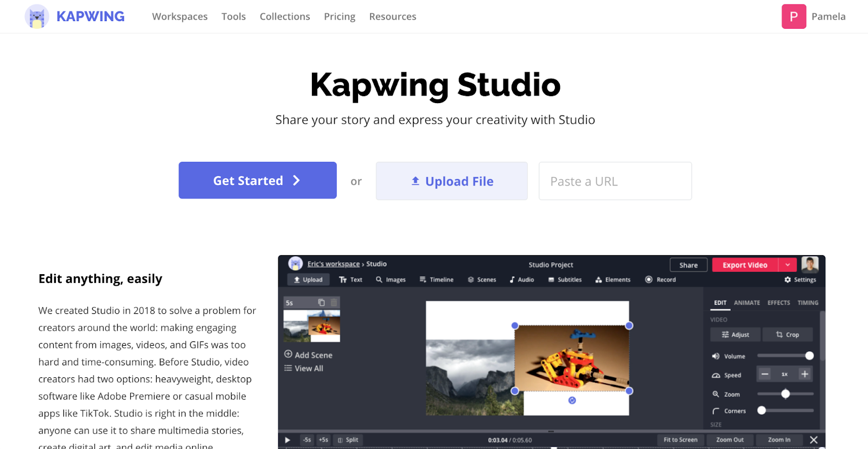Click the Crop button
This screenshot has height=449, width=868.
[788, 334]
